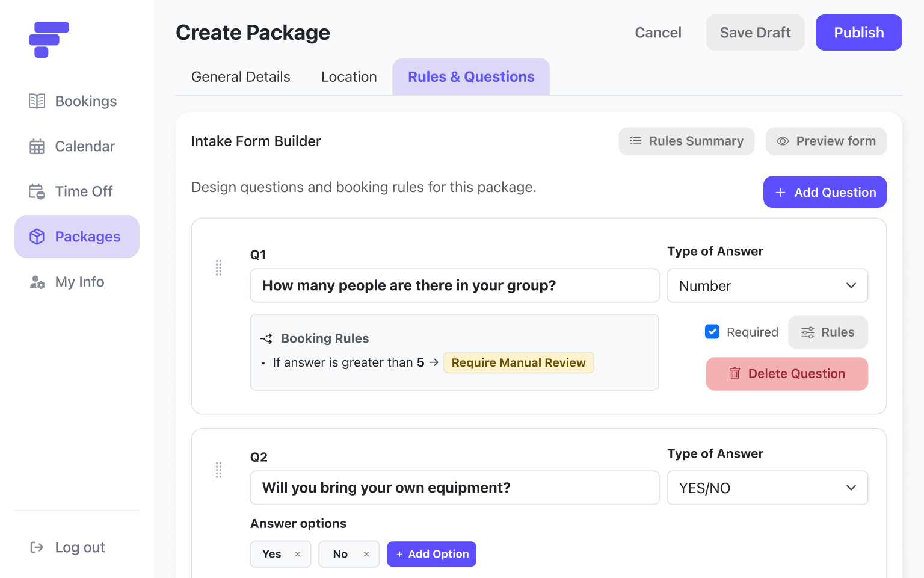Click the Rules Summary list icon

635,141
